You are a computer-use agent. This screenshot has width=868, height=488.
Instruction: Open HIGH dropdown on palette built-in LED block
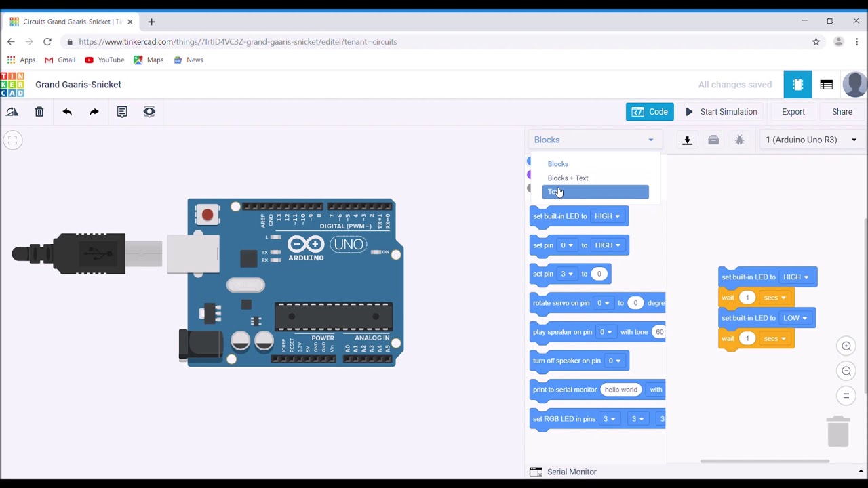[607, 216]
